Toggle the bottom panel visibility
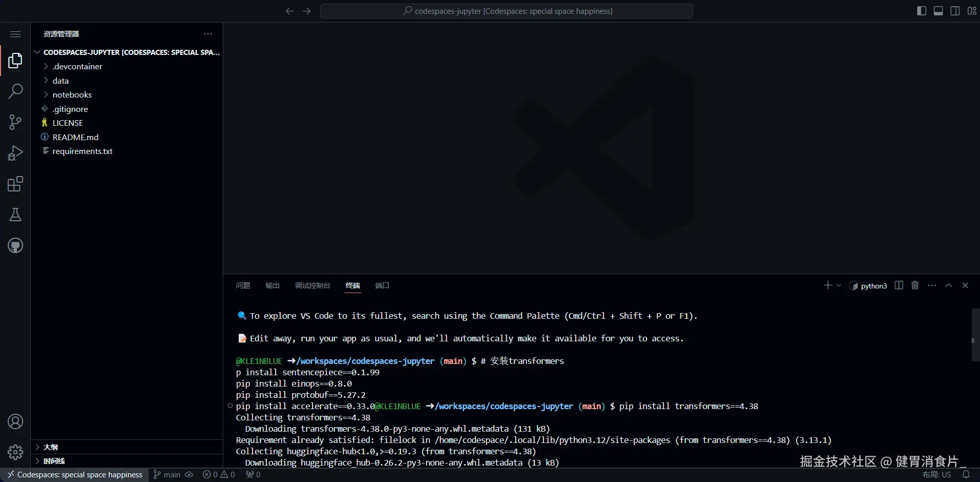980x482 pixels. pos(938,11)
